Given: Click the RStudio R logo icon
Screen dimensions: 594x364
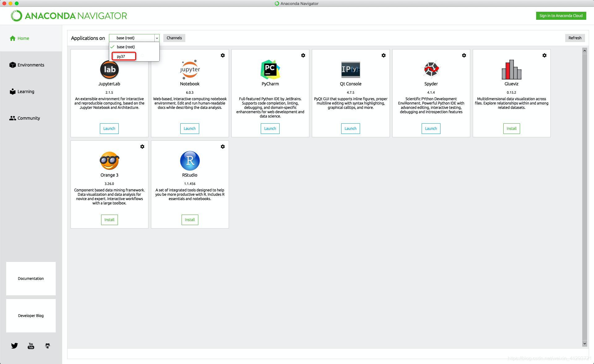Looking at the screenshot, I should pyautogui.click(x=190, y=161).
